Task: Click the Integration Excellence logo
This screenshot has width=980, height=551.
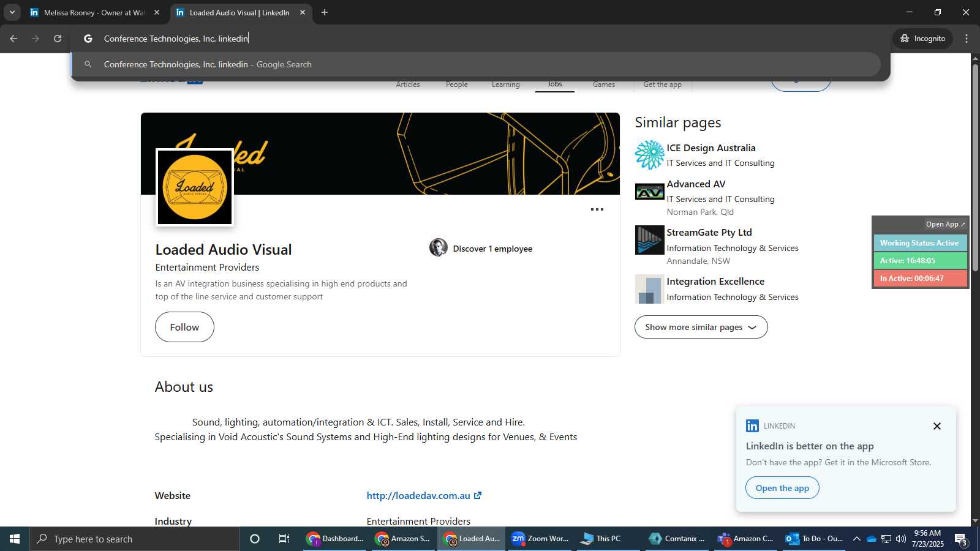Action: 650,289
